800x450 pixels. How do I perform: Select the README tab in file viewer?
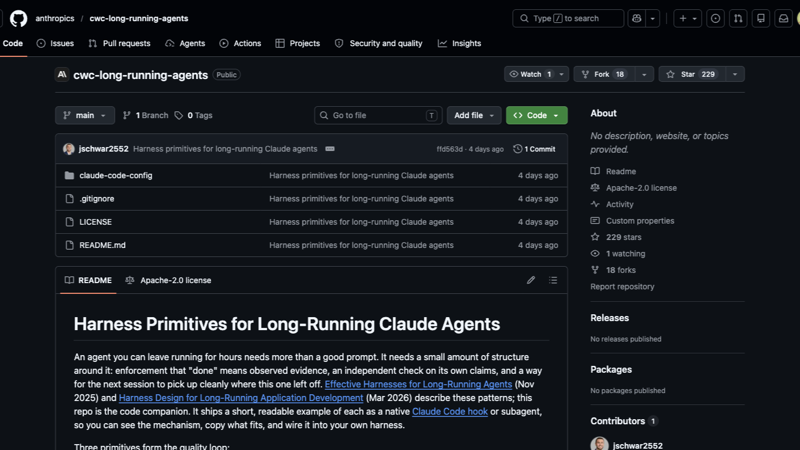tap(88, 280)
